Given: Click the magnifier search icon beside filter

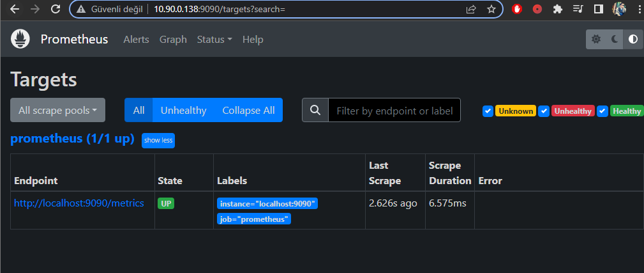Looking at the screenshot, I should [x=315, y=110].
